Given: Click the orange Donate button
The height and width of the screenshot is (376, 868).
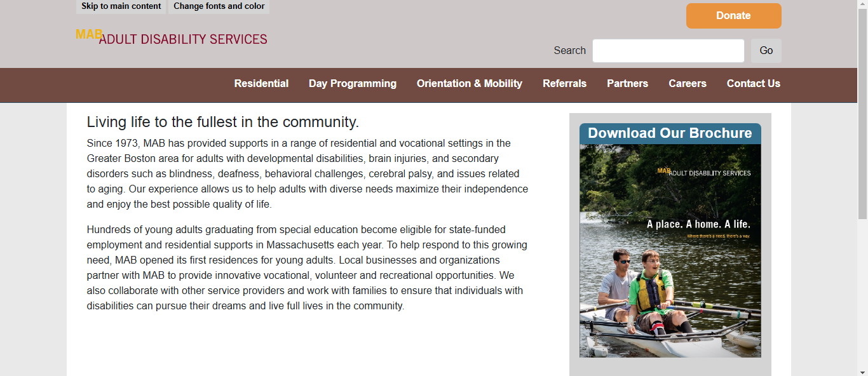Looking at the screenshot, I should 733,16.
